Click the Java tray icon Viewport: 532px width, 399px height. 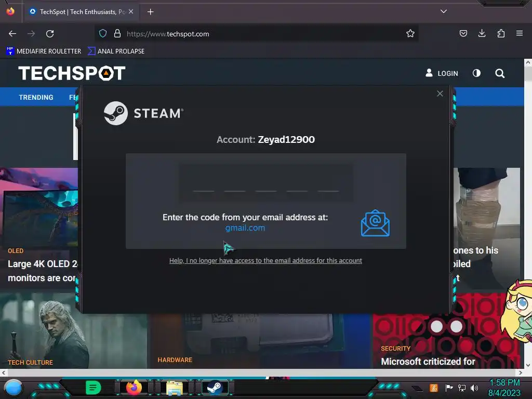[x=434, y=388]
